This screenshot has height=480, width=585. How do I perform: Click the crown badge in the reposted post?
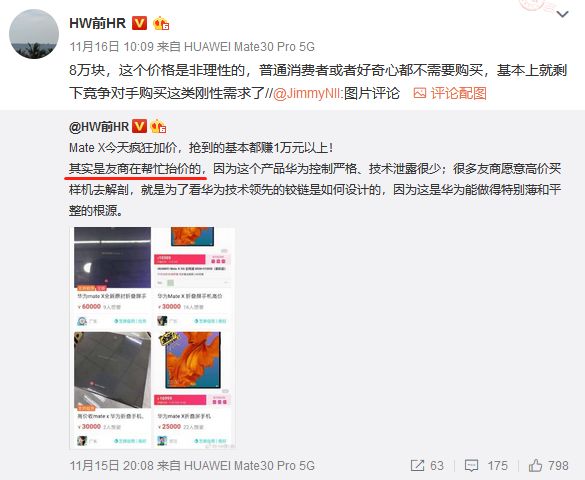(x=158, y=126)
